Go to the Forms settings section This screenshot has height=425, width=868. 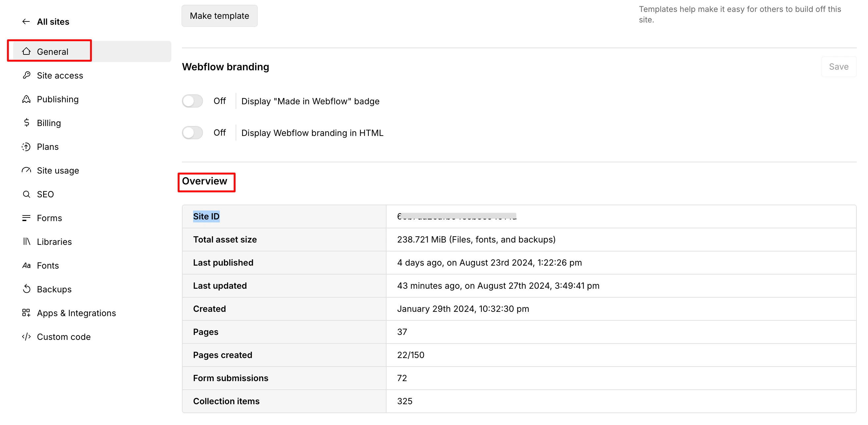tap(49, 218)
